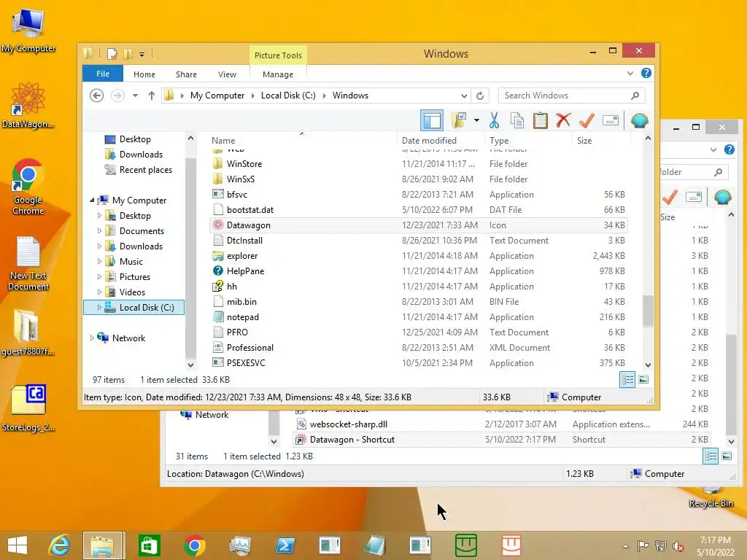Open dropdown arrow beside folder options icon

tap(476, 120)
